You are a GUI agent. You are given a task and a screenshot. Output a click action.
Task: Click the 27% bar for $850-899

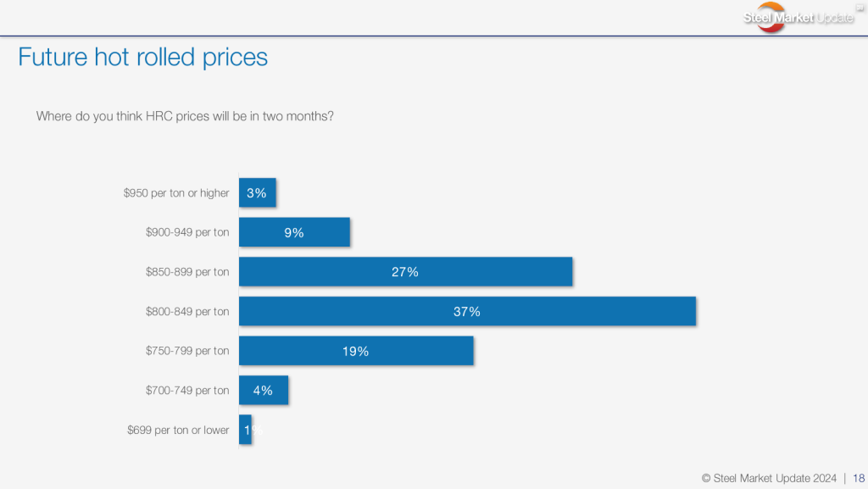[x=405, y=272]
